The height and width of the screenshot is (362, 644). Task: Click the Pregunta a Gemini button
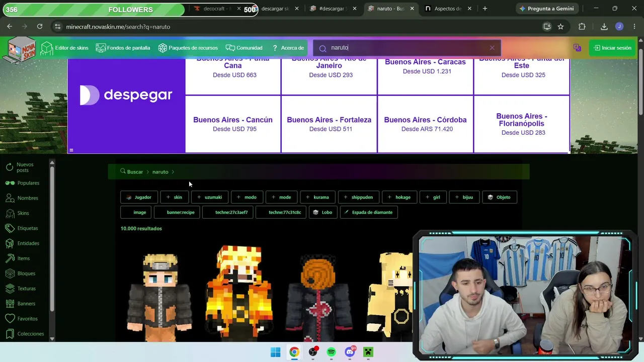pos(546,9)
